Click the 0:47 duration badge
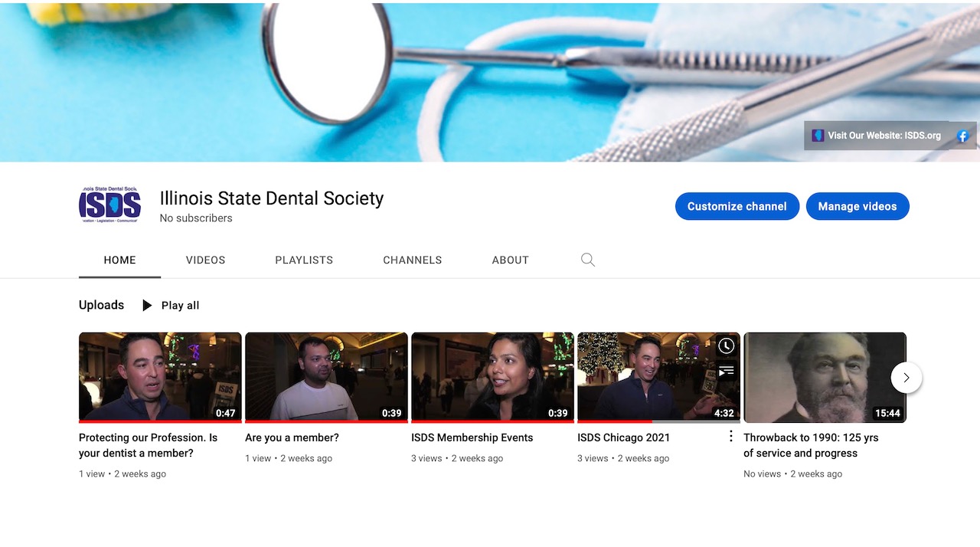 click(x=225, y=413)
